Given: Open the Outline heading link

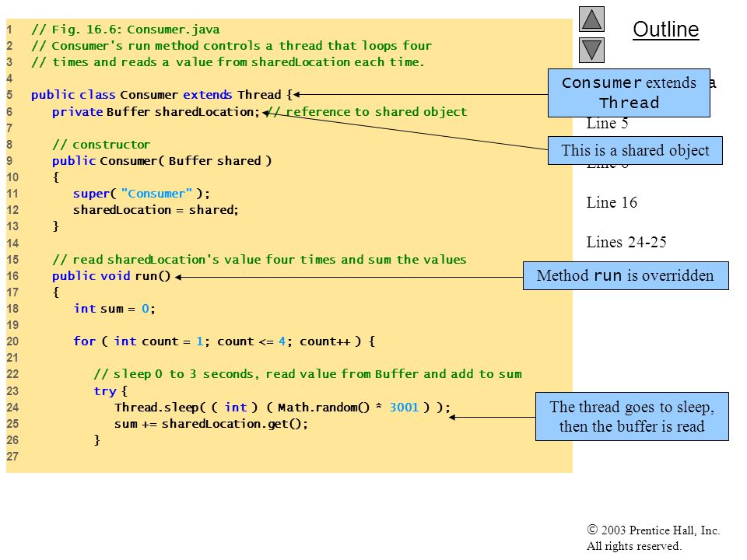Looking at the screenshot, I should coord(665,30).
